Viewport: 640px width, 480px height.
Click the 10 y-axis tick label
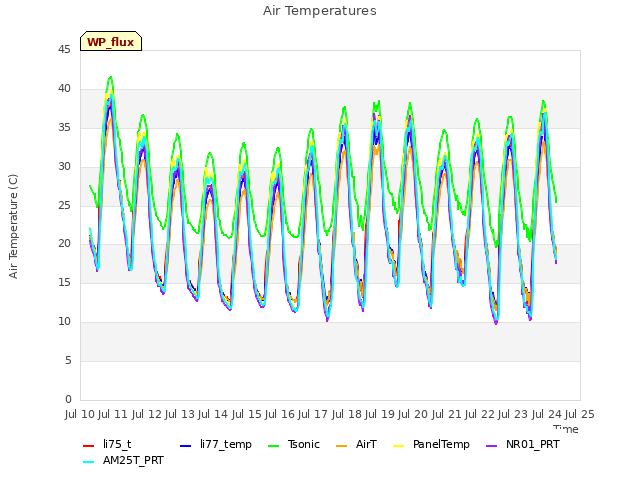pos(64,322)
